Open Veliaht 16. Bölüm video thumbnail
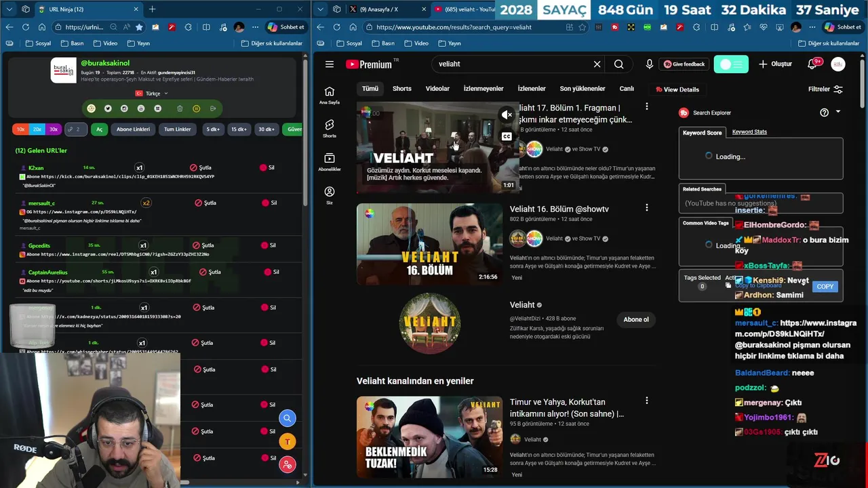The image size is (868, 488). tap(429, 244)
